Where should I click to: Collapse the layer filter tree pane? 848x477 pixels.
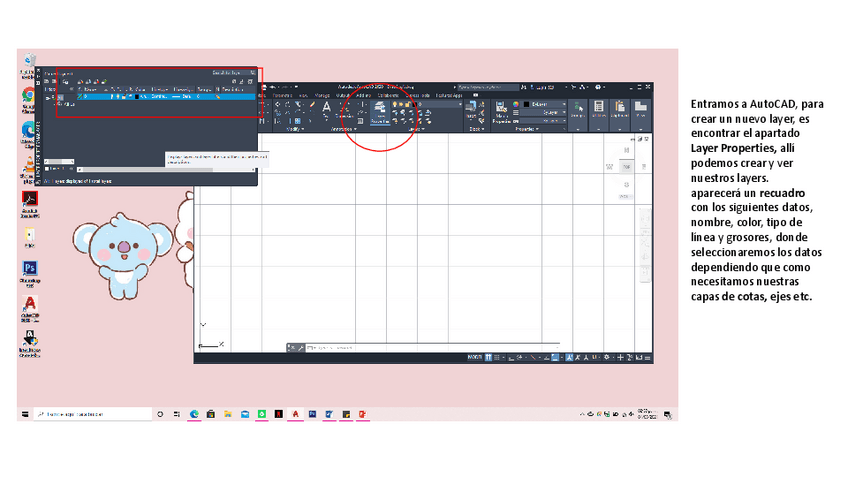pyautogui.click(x=71, y=89)
